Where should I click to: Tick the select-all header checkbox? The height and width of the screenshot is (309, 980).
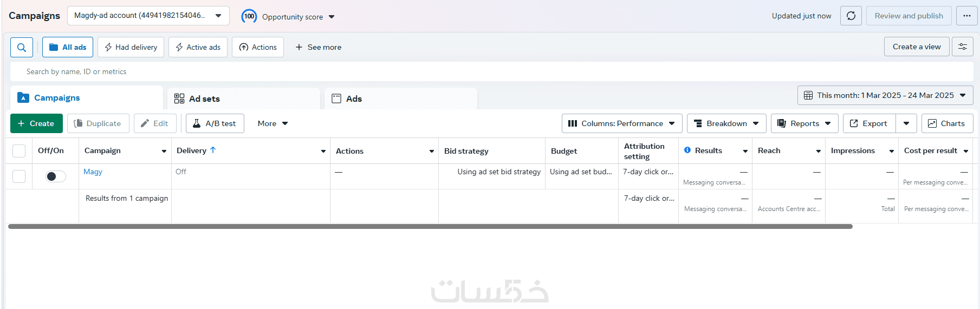[x=19, y=151]
